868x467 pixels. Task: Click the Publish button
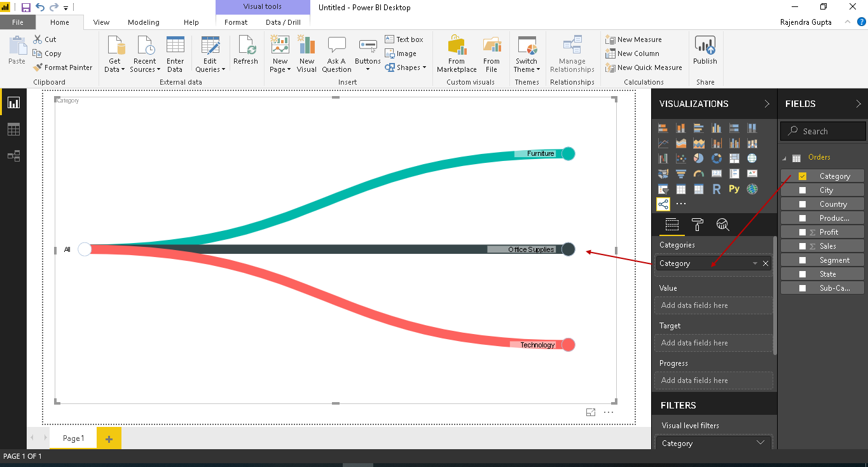[x=705, y=51]
